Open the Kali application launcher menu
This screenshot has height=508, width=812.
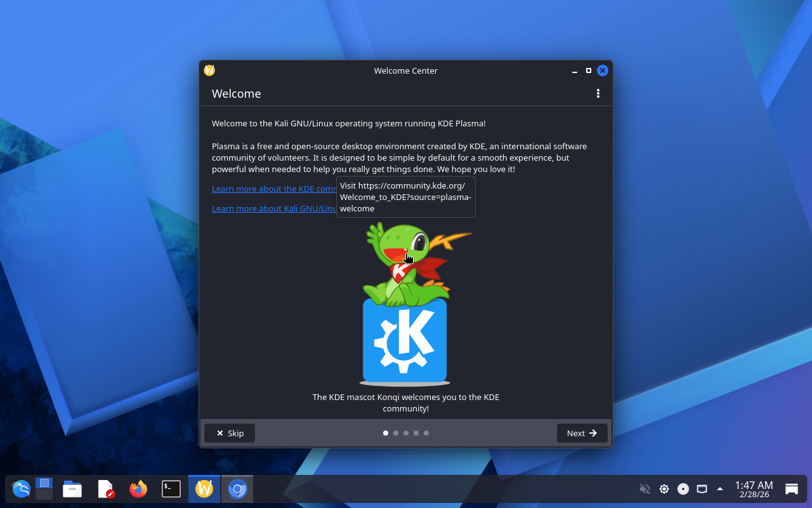coord(21,489)
